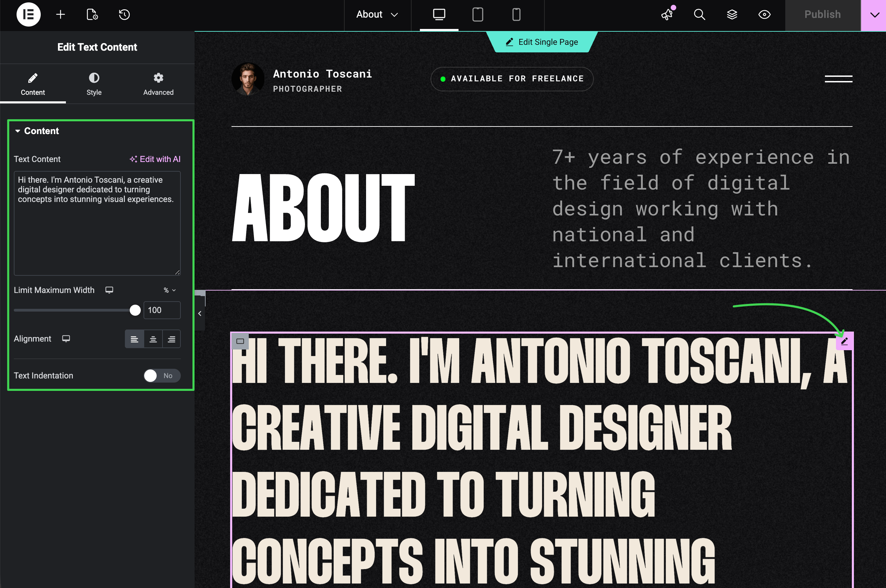Open the Structure layers icon
This screenshot has width=886, height=588.
[732, 14]
